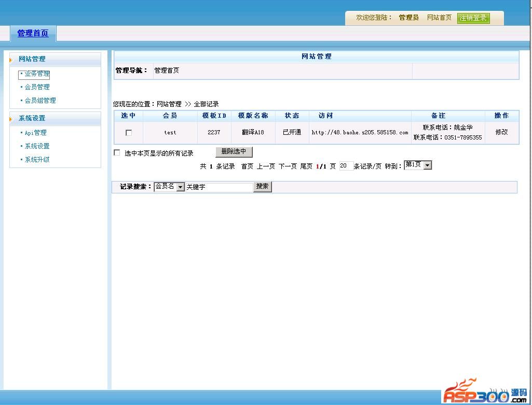Open 会员管理 in the sidebar
Screen dimensions: 532x405
[37, 87]
